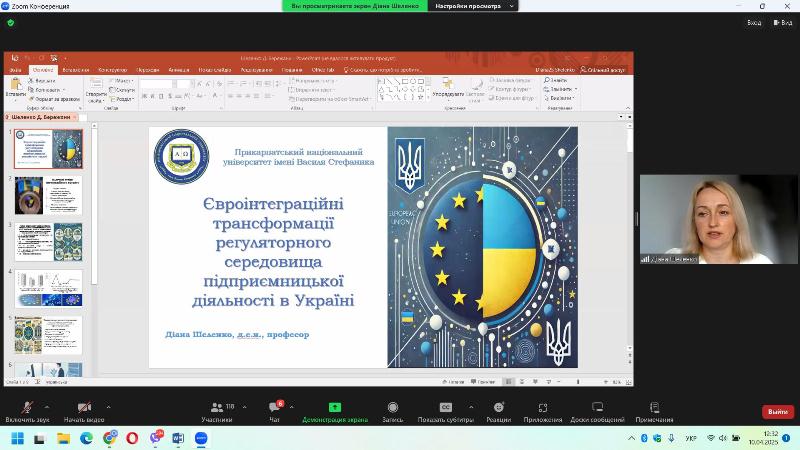
Task: Switch to the Анімація ribbon tab
Action: (179, 70)
